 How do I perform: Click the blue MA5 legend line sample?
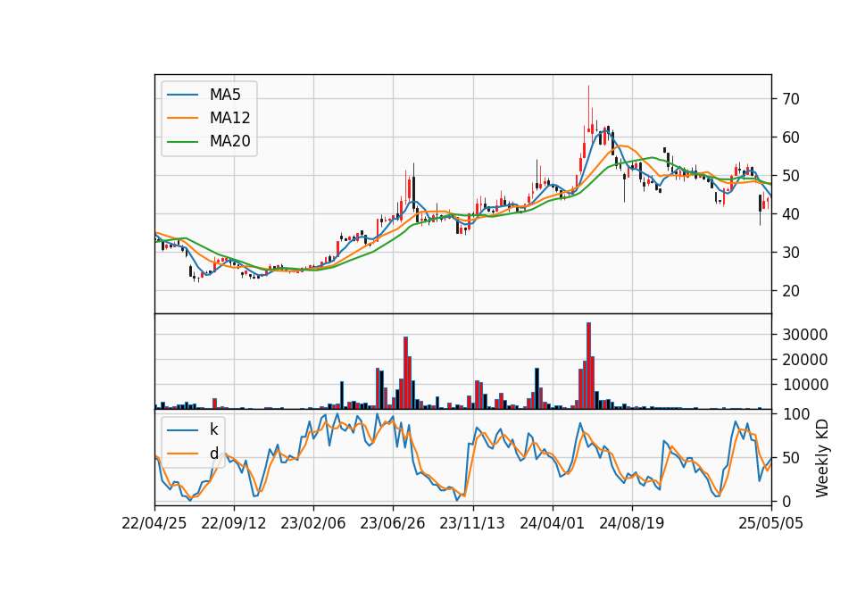pyautogui.click(x=182, y=95)
